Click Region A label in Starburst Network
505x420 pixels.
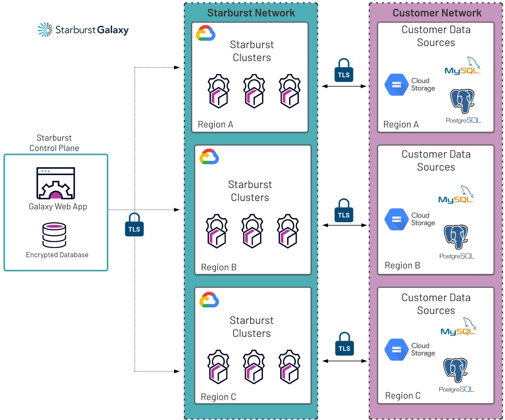[215, 124]
